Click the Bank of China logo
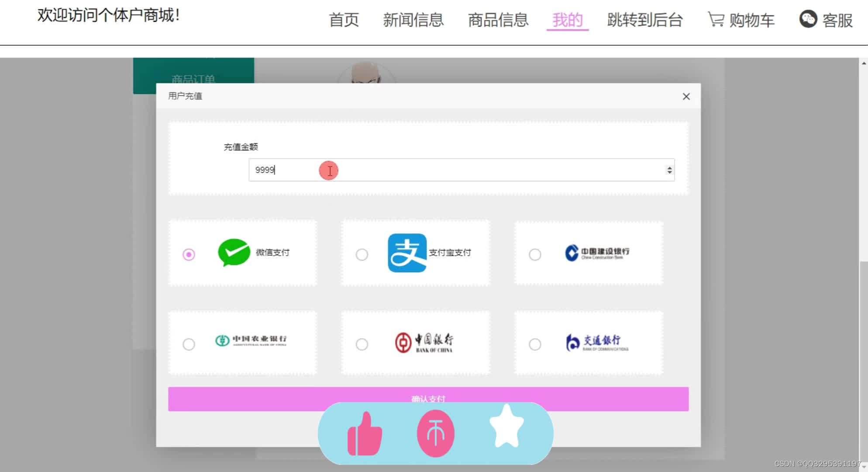This screenshot has width=868, height=472. [424, 343]
